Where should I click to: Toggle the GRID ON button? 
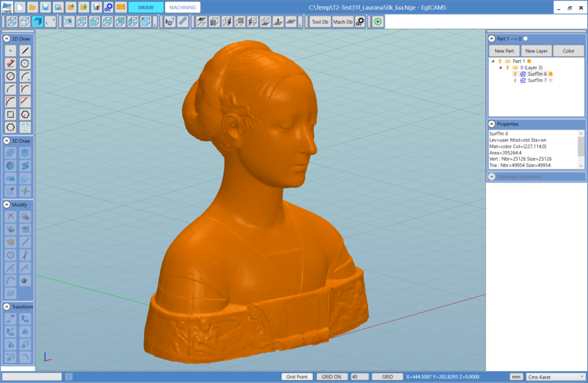coord(331,377)
